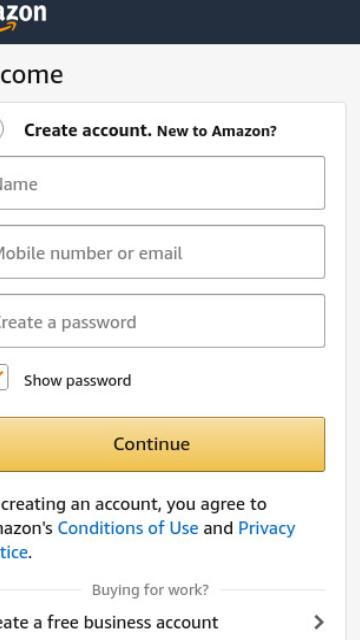Focus the Create a password field

point(162,321)
